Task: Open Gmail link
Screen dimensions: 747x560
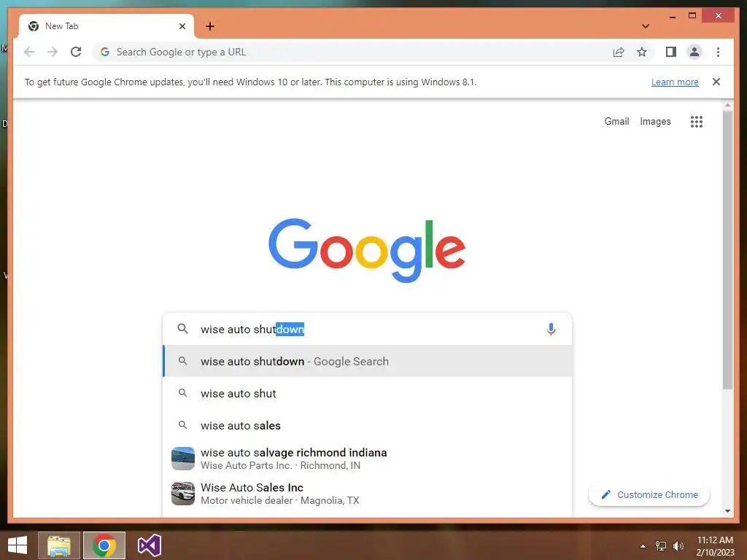Action: pos(616,122)
